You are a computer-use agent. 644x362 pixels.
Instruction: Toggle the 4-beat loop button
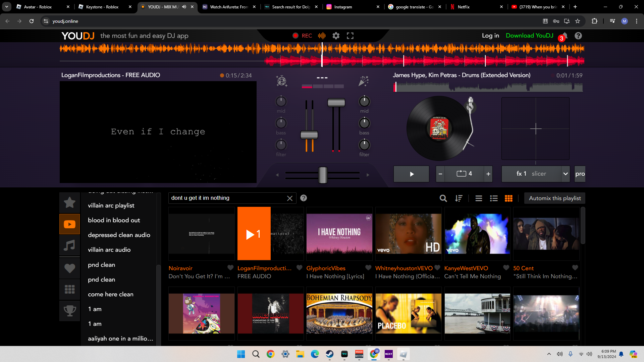[464, 174]
